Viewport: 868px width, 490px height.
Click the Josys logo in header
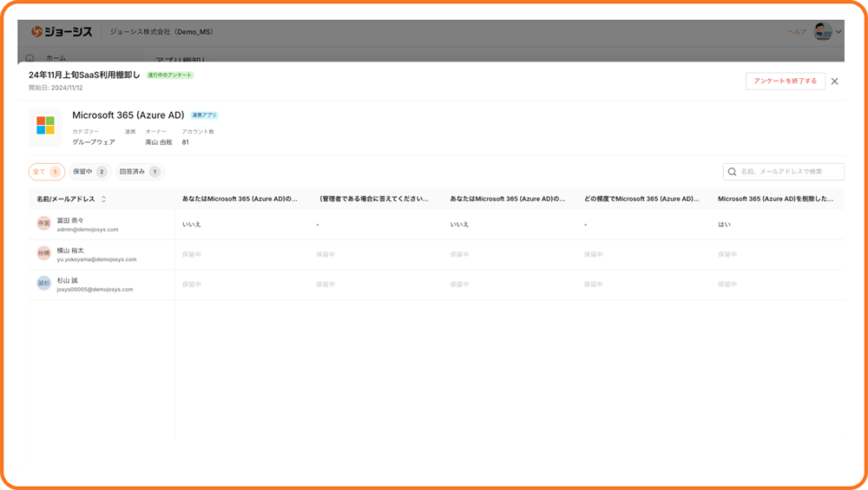pos(62,32)
